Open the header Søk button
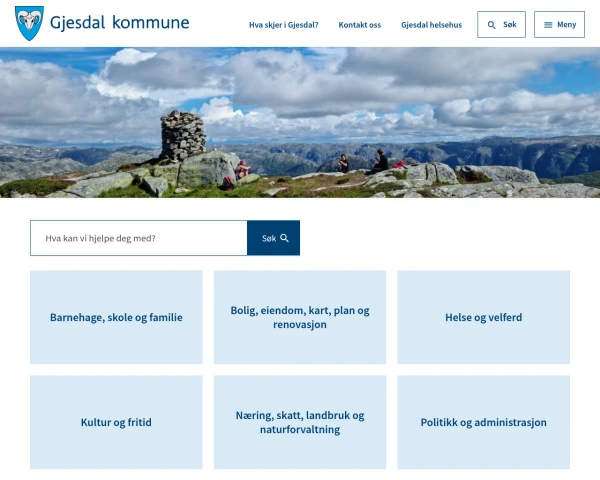This screenshot has width=600, height=480. click(x=501, y=24)
